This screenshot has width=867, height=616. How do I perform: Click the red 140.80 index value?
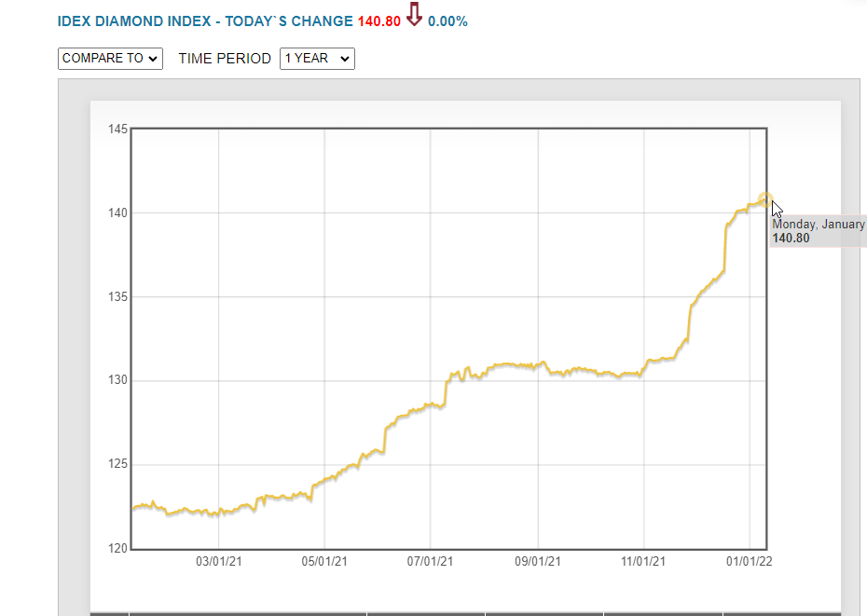378,21
